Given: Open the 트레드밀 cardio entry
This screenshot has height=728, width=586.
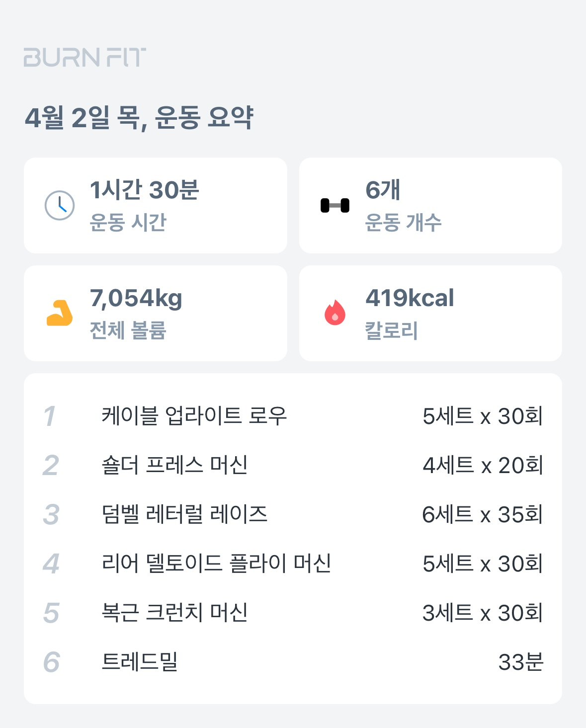Looking at the screenshot, I should tap(140, 662).
